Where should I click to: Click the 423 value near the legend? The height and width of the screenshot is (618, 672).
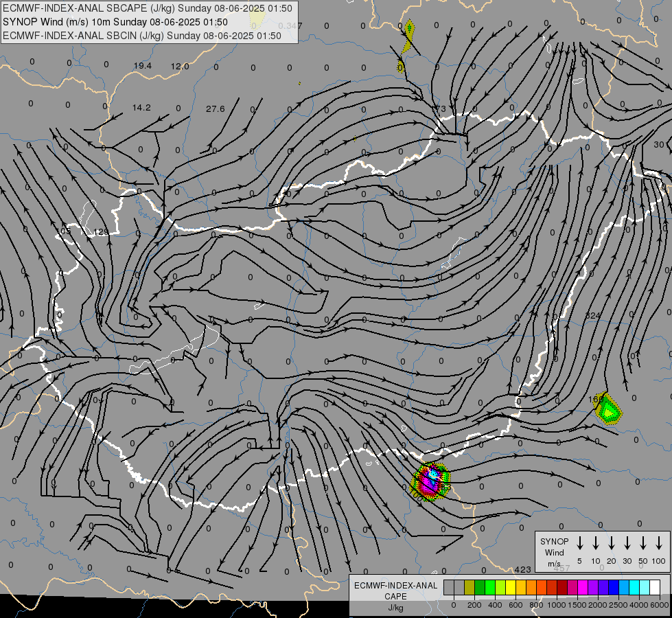523,569
